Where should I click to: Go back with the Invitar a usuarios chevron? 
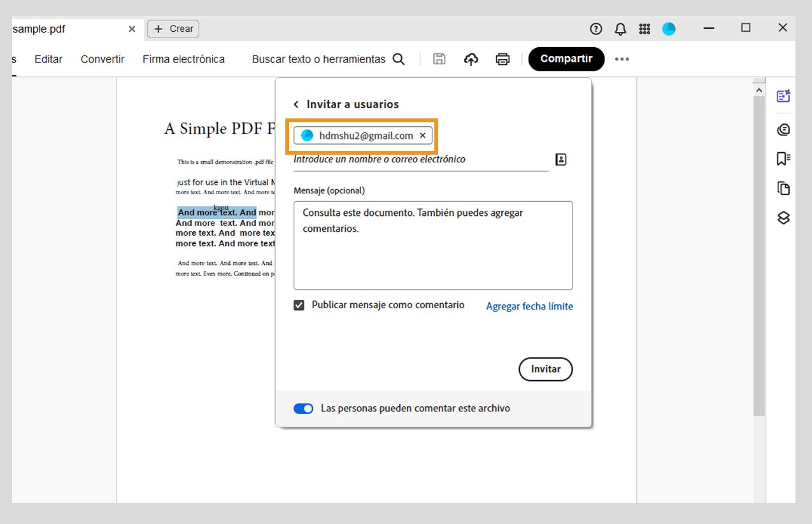click(x=296, y=104)
